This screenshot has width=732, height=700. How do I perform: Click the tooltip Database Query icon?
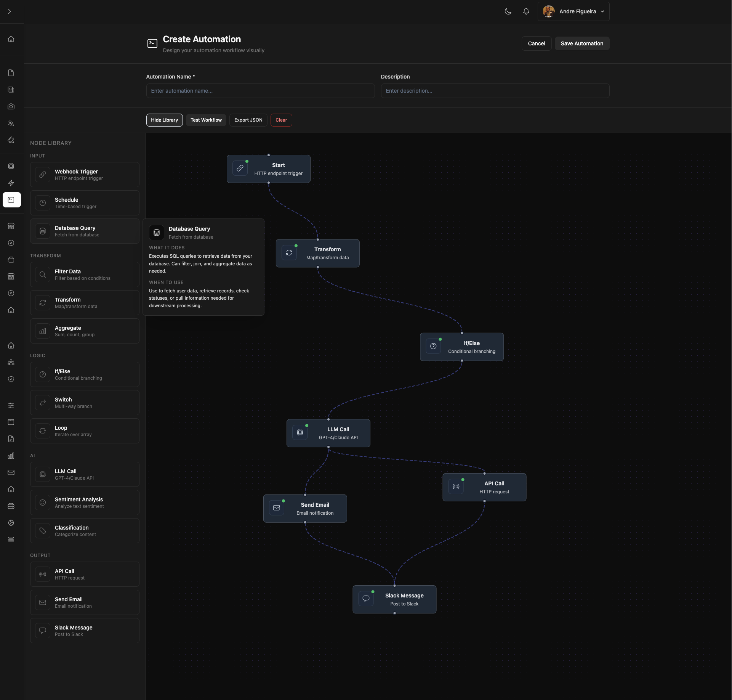coord(157,233)
